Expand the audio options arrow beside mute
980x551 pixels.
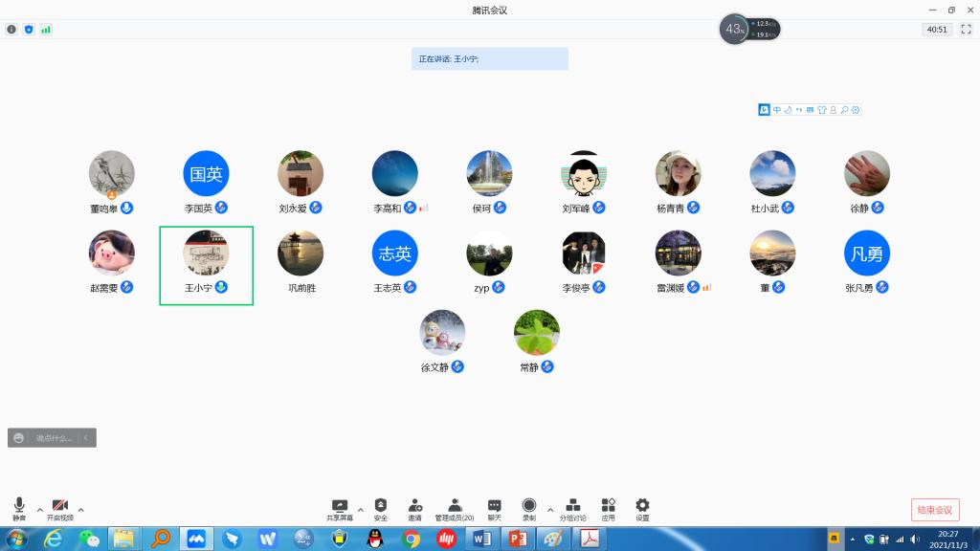coord(39,509)
